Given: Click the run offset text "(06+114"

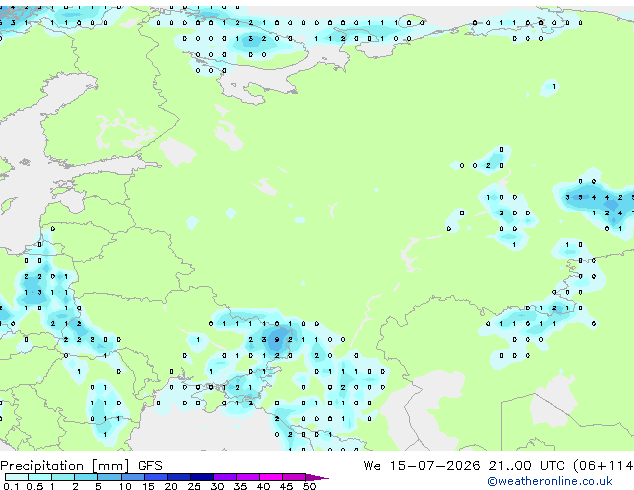Looking at the screenshot, I should pos(603,466).
